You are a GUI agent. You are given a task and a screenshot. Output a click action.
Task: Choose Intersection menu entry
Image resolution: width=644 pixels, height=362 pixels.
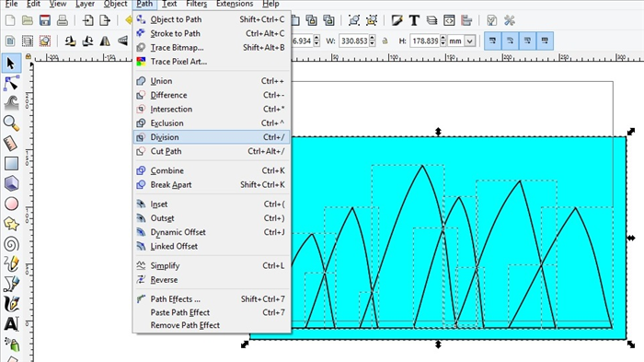[212, 109]
